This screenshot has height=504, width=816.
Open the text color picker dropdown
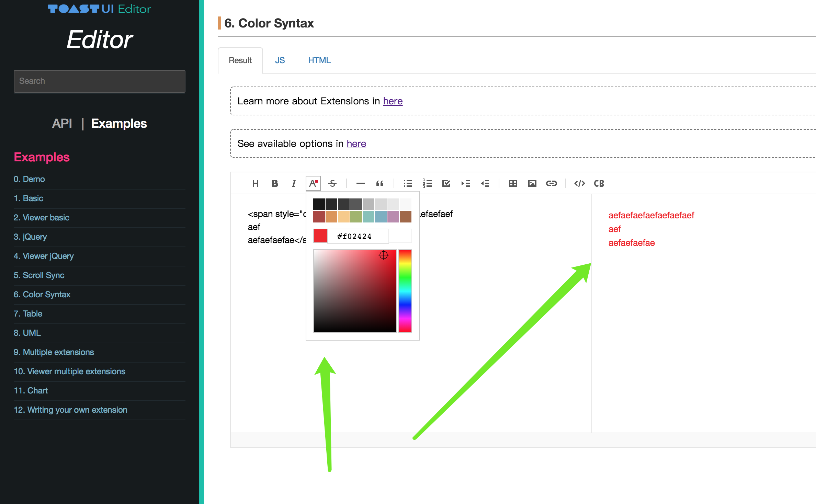[x=313, y=183]
